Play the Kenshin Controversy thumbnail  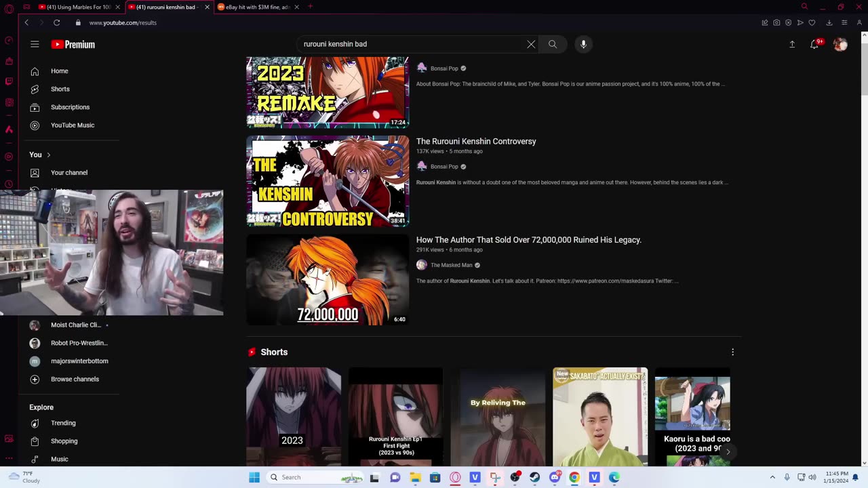coord(328,181)
